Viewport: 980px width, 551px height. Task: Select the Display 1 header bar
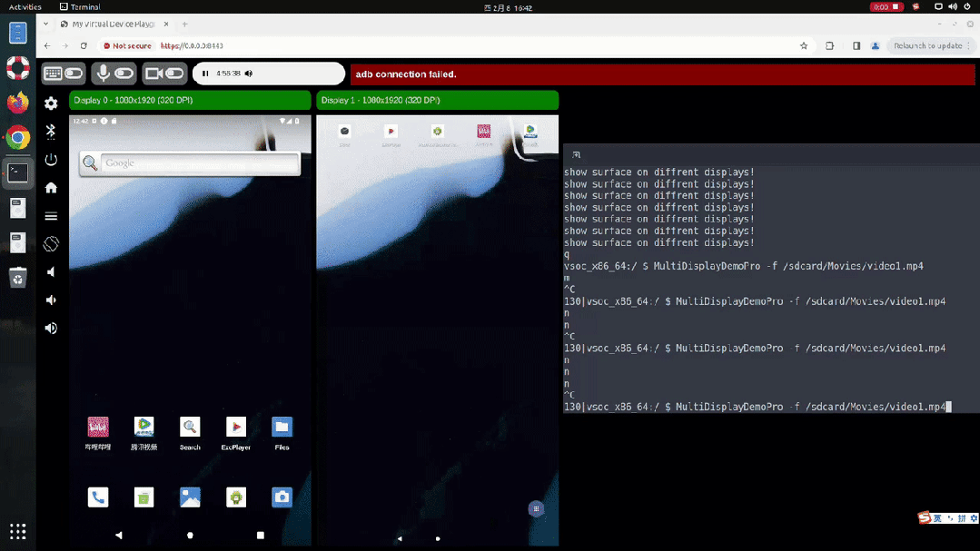pos(438,100)
